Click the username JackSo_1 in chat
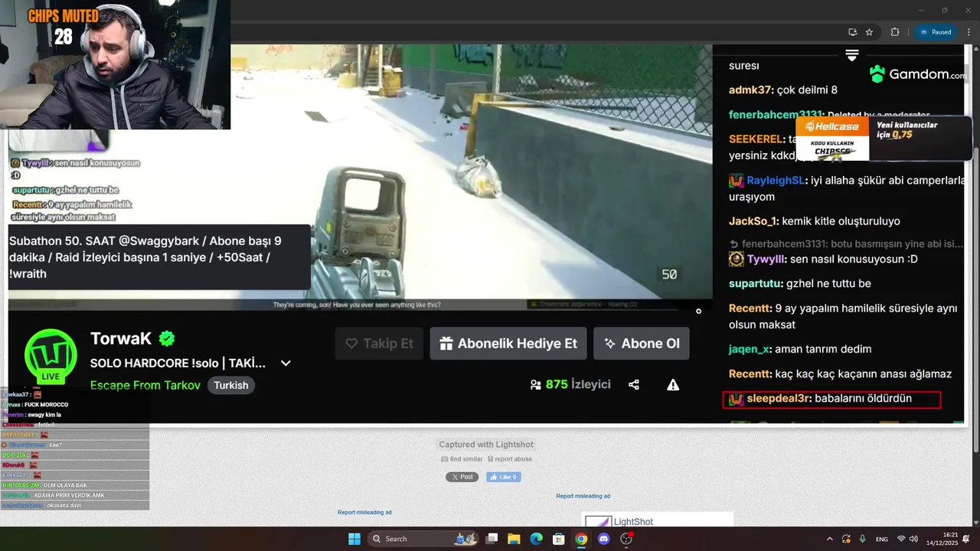The width and height of the screenshot is (980, 551). tap(753, 221)
